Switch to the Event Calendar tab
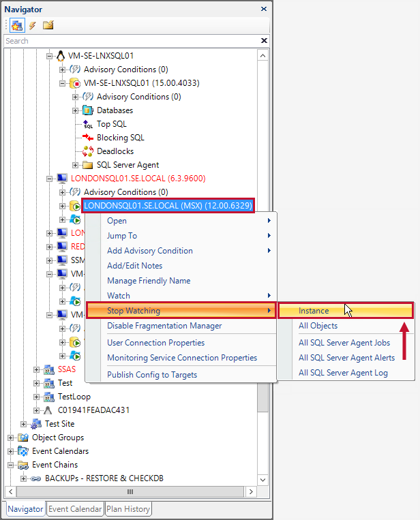The width and height of the screenshot is (420, 520). pos(75,509)
